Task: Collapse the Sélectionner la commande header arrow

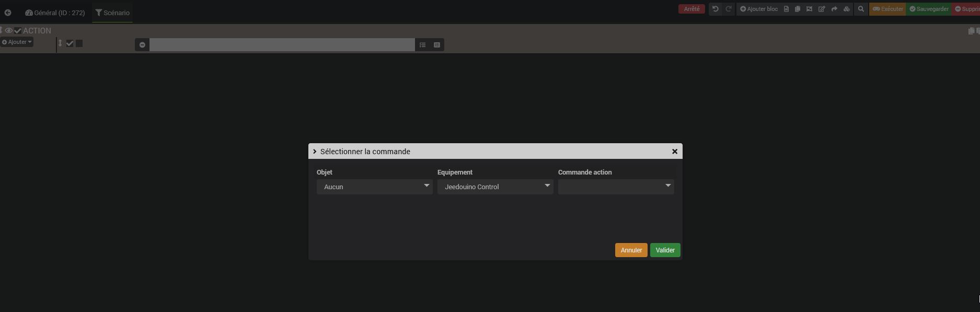Action: [315, 152]
